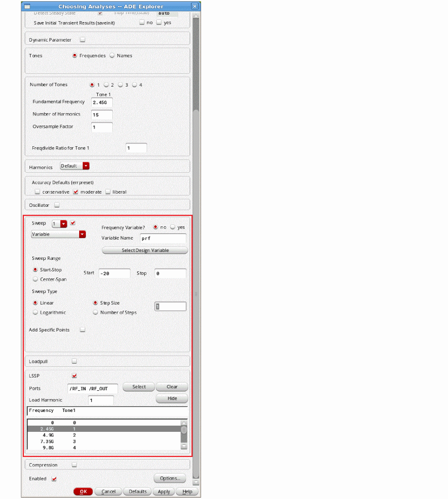Image resolution: width=448 pixels, height=499 pixels.
Task: Toggle moderate accuracy default checkbox
Action: click(x=76, y=191)
